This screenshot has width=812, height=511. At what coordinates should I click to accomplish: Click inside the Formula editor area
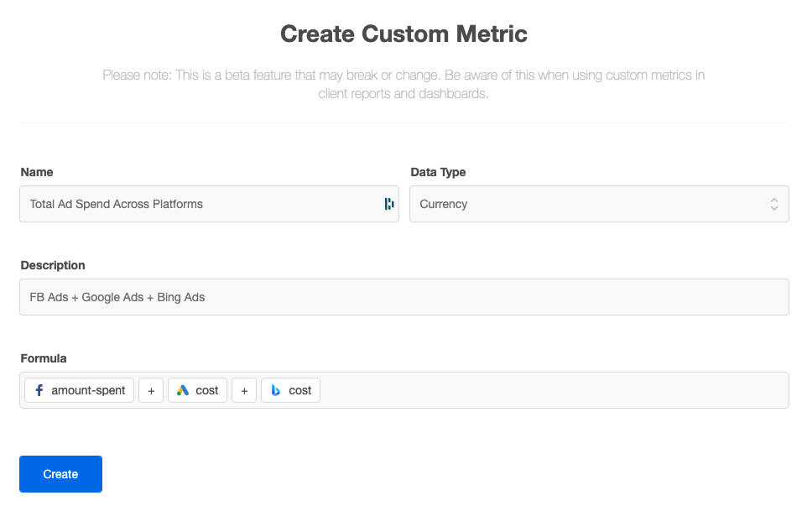(x=545, y=389)
